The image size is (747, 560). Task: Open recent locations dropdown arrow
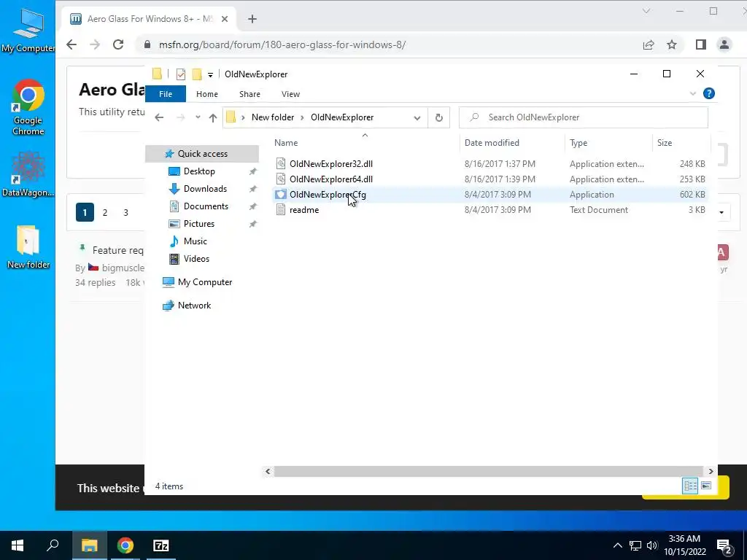[198, 117]
